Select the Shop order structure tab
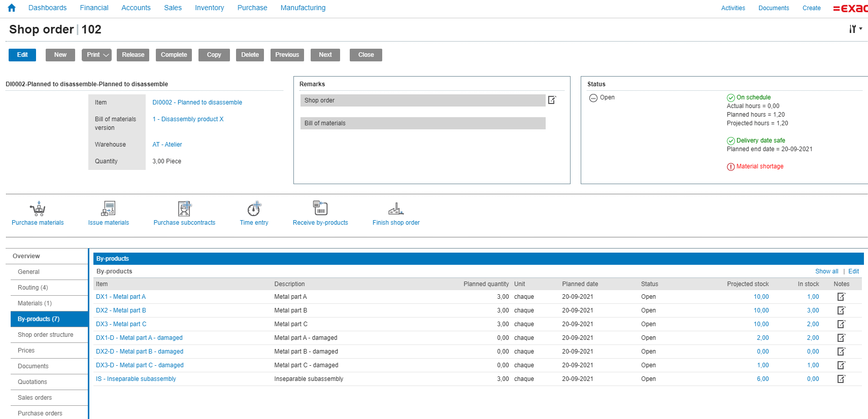868x419 pixels. pos(46,335)
